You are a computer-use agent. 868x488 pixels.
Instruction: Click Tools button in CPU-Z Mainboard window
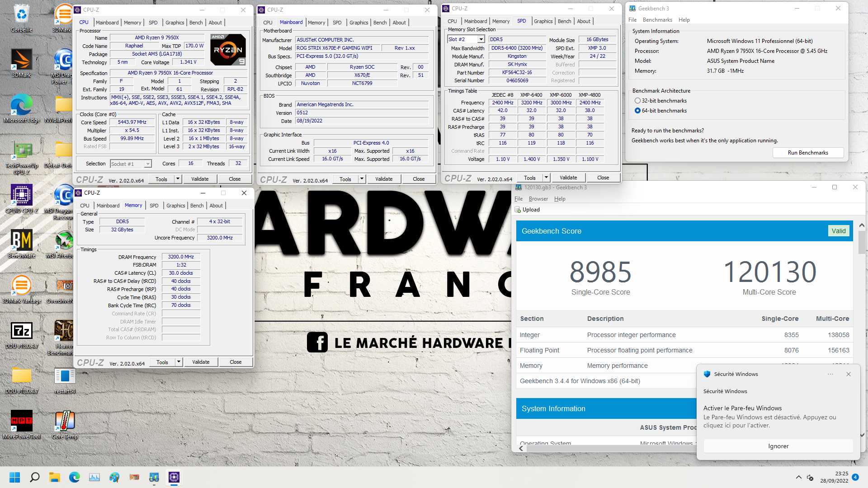(x=345, y=179)
